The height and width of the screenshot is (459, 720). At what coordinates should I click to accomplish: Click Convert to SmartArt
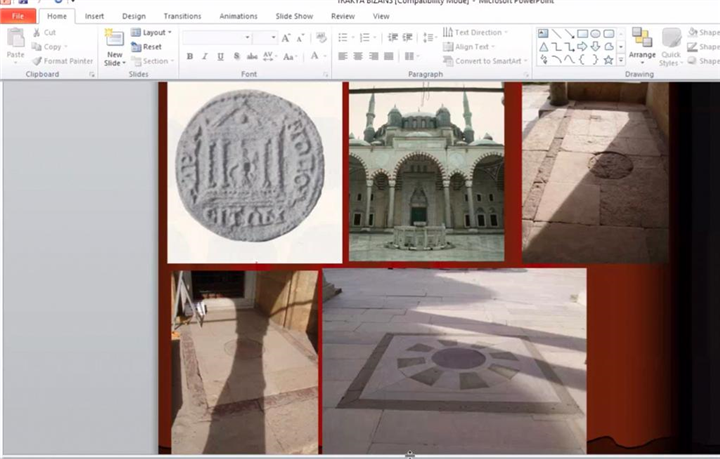485,61
